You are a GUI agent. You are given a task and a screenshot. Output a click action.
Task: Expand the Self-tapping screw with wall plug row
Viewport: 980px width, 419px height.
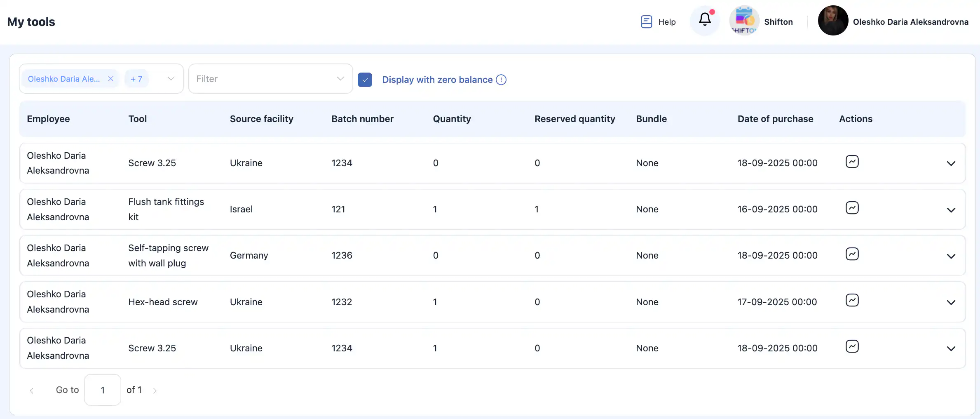point(951,256)
